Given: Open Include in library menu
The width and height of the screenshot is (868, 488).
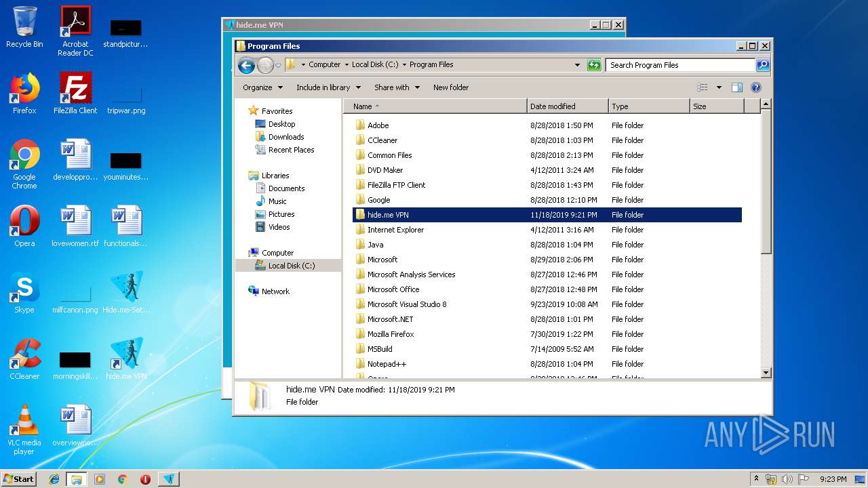Looking at the screenshot, I should click(x=328, y=87).
